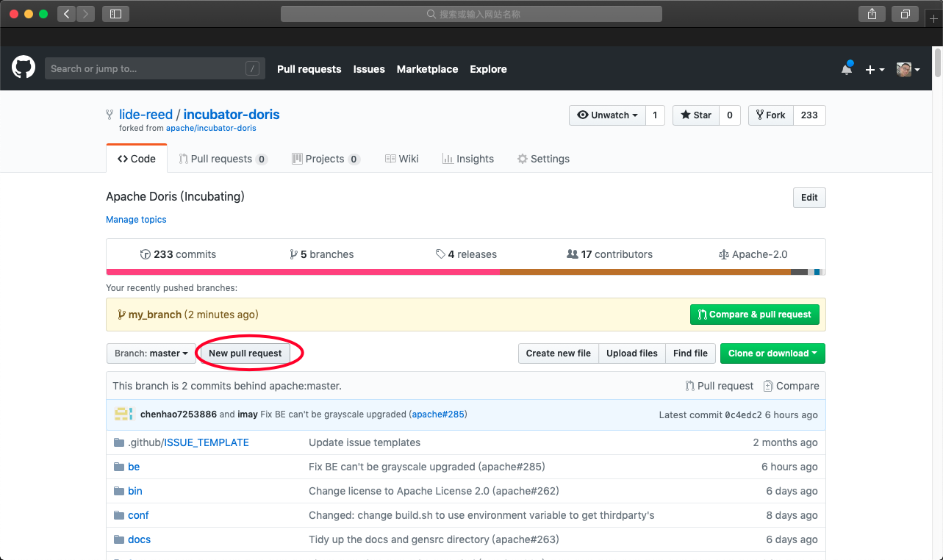The height and width of the screenshot is (560, 943).
Task: Click New pull request button
Action: click(x=245, y=353)
